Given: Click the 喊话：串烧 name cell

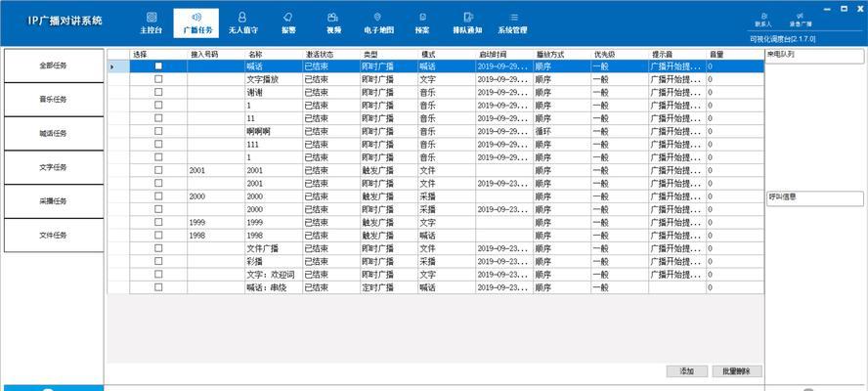Looking at the screenshot, I should click(x=274, y=287).
